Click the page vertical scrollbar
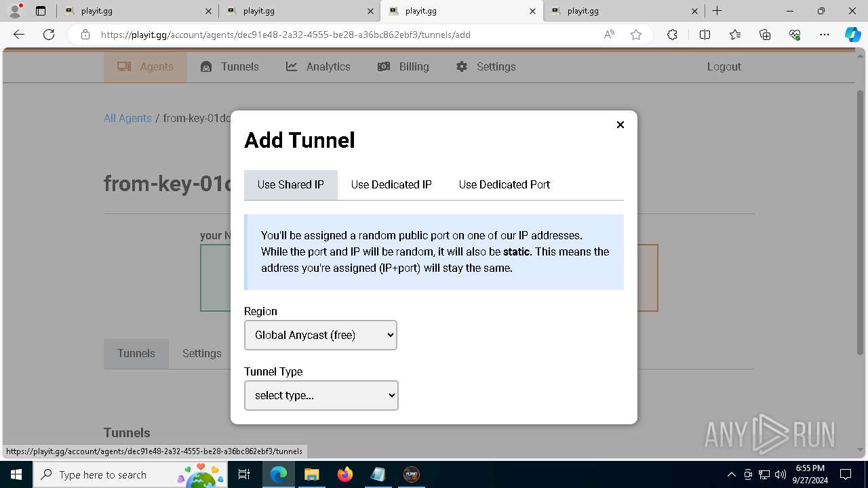The image size is (868, 488). (861, 224)
